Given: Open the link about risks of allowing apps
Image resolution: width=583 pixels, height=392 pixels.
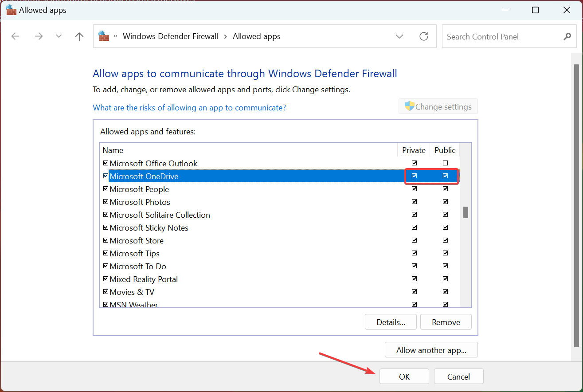Looking at the screenshot, I should [189, 108].
